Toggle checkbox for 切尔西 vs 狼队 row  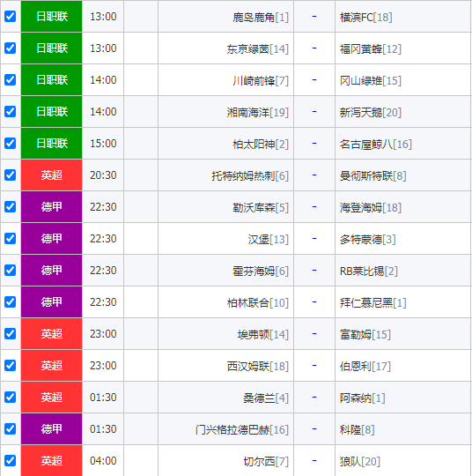(10, 460)
